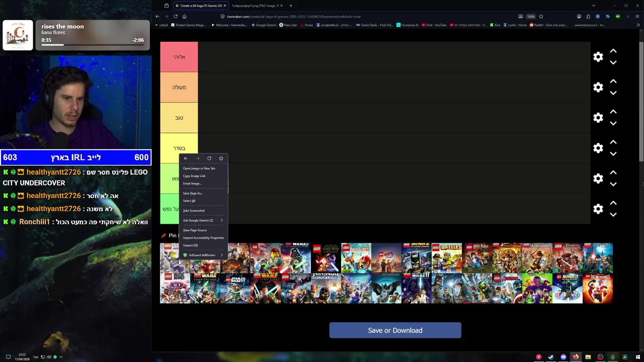Click browser back button in toolbar
Image resolution: width=644 pixels, height=362 pixels.
(157, 16)
